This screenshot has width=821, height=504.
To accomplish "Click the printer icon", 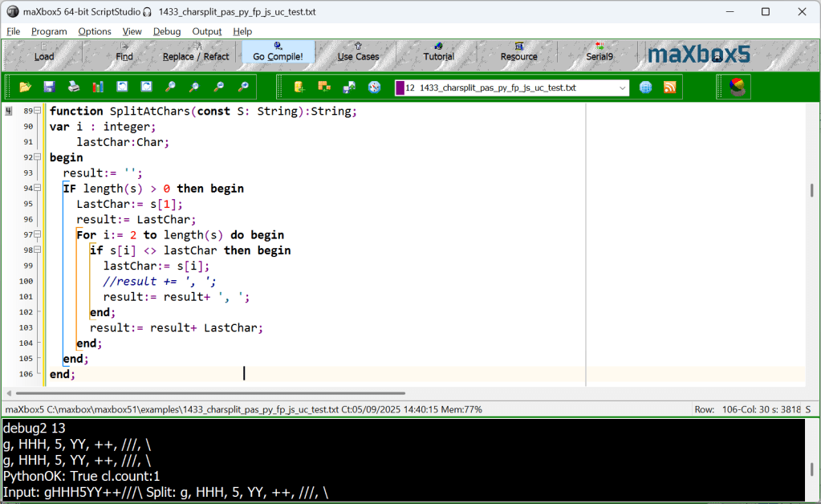I will click(74, 87).
